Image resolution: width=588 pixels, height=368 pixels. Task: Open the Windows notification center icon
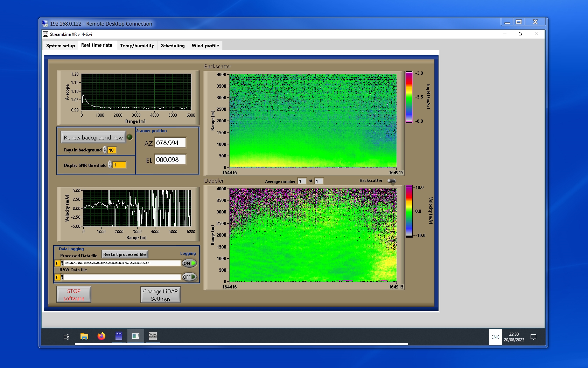(533, 337)
